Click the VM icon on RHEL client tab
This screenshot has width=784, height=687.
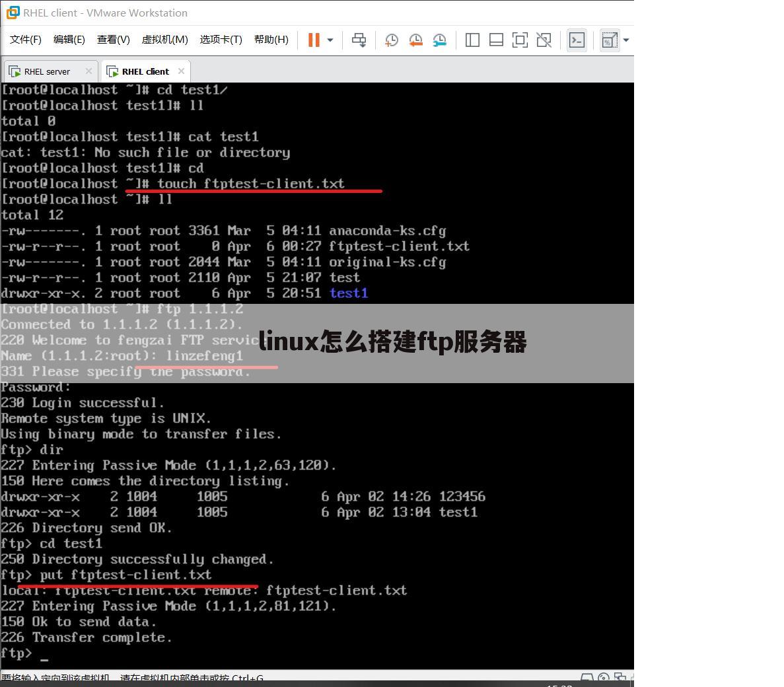pyautogui.click(x=112, y=71)
